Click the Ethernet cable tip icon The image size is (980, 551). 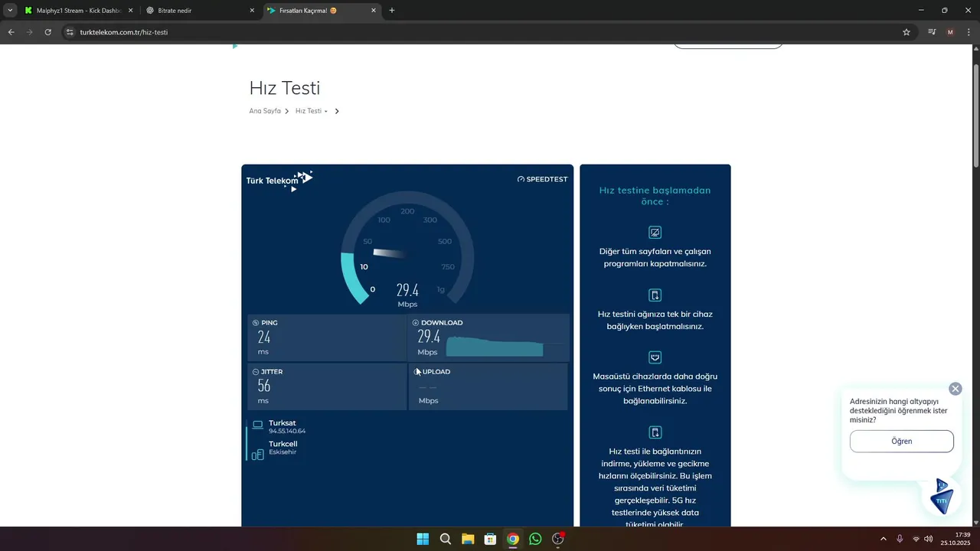pyautogui.click(x=655, y=357)
